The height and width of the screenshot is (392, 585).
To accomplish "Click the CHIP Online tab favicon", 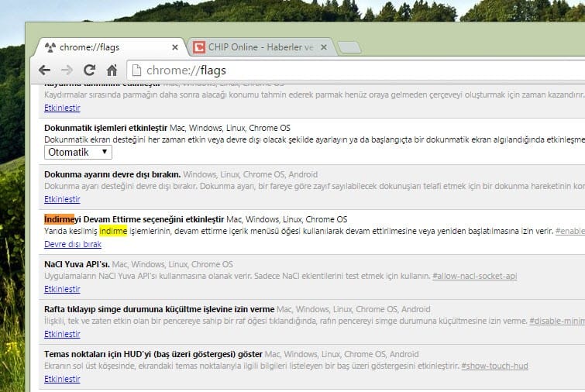I will (199, 47).
